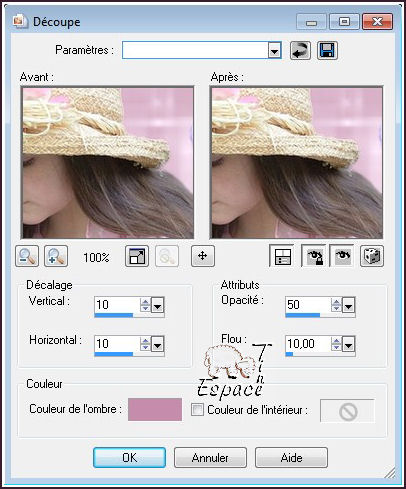Click the navigate preview cross-arrows icon
Viewport: 406px width, 489px height.
point(203,256)
